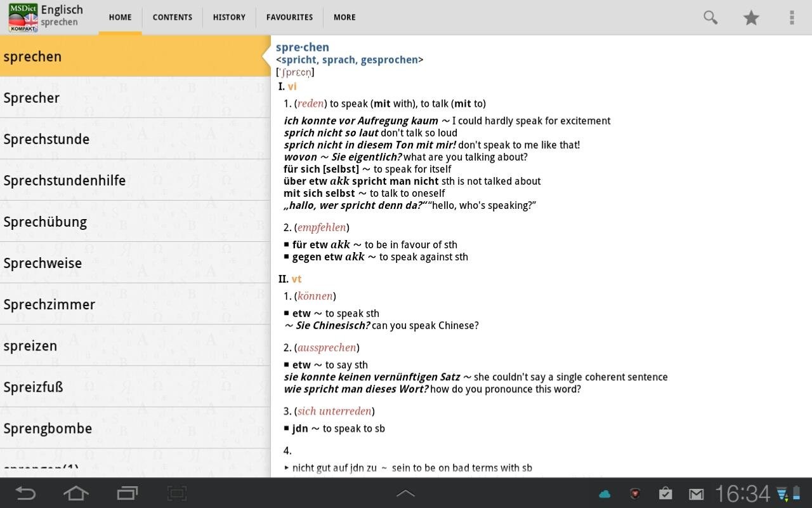Screen dimensions: 812x508
Task: Tap the battery status icon
Action: [797, 493]
